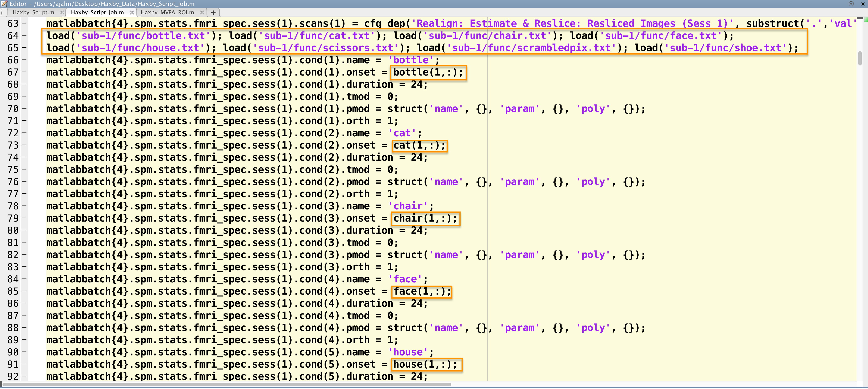Place cursor on house(1,:) onset value
The image size is (868, 389).
pos(425,364)
